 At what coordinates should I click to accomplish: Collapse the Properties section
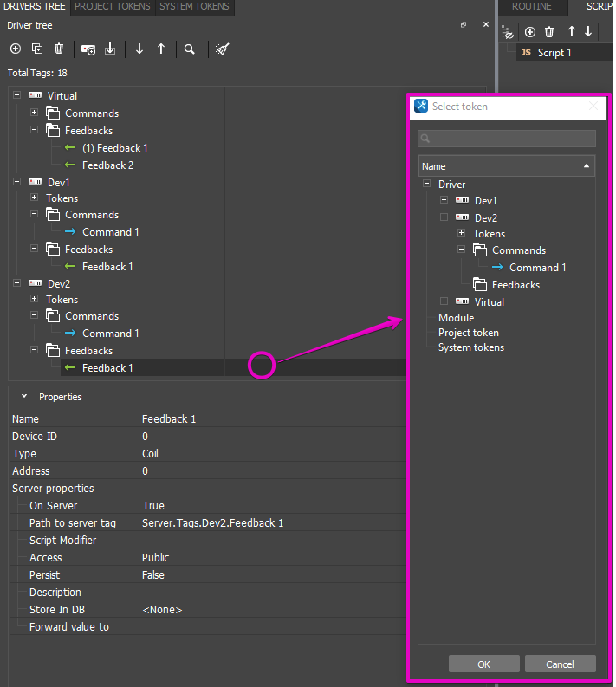point(24,397)
